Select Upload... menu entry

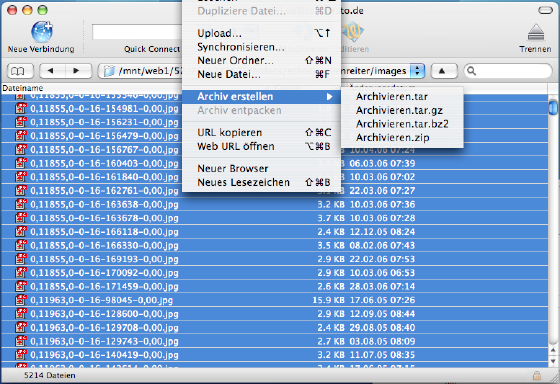261,33
